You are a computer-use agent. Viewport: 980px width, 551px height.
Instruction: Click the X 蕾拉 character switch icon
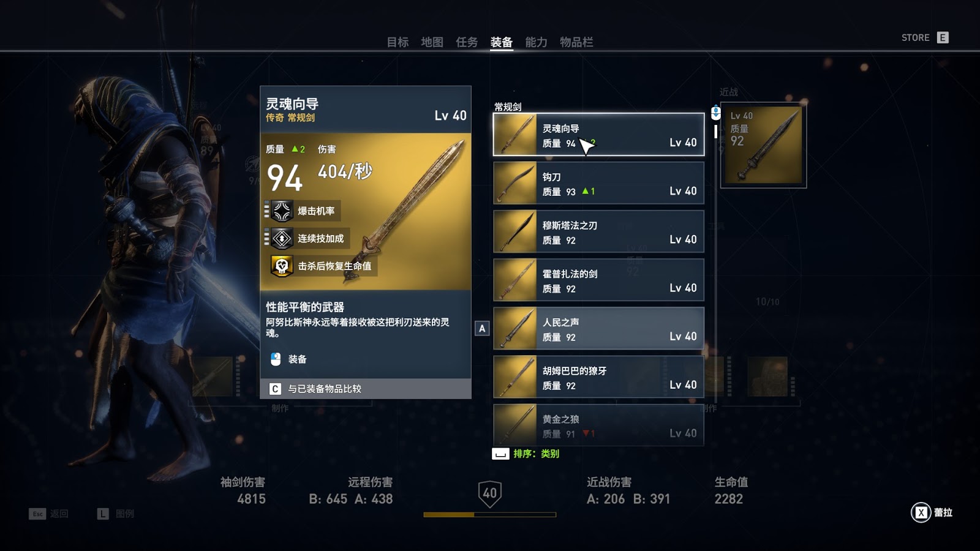(x=921, y=512)
